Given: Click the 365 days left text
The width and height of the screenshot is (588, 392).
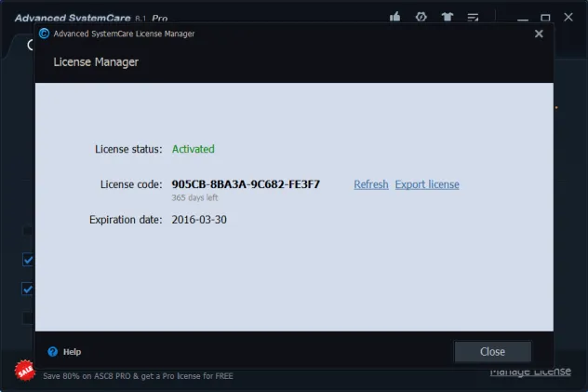Looking at the screenshot, I should pyautogui.click(x=194, y=197).
